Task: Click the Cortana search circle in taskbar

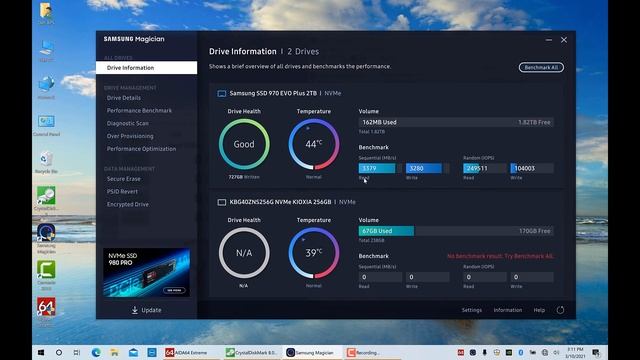Action: click(x=59, y=352)
